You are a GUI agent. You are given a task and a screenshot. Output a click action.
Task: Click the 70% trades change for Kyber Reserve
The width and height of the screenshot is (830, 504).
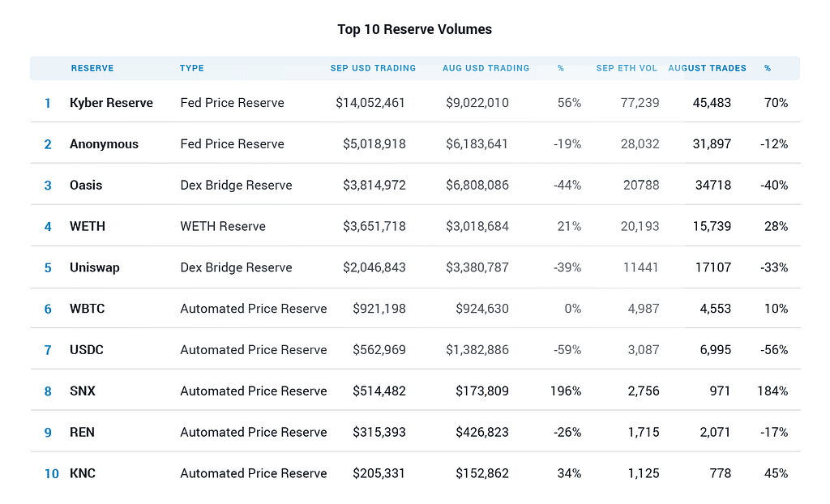[777, 103]
